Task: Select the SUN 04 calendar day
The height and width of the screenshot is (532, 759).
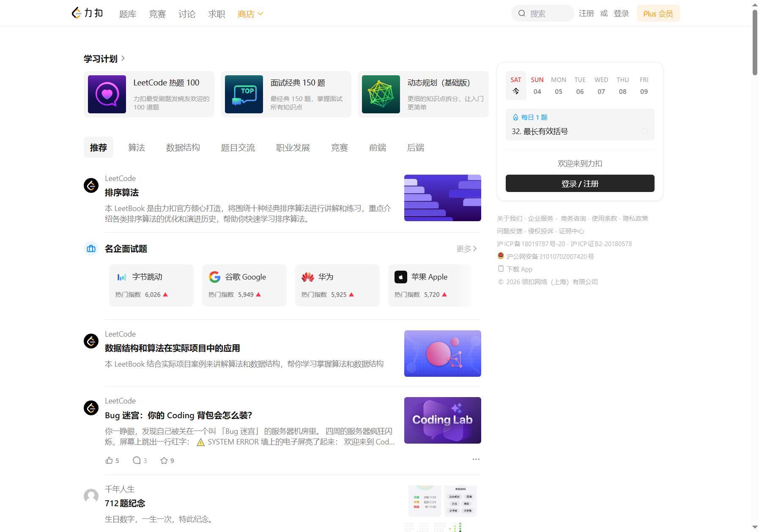Action: coord(537,86)
